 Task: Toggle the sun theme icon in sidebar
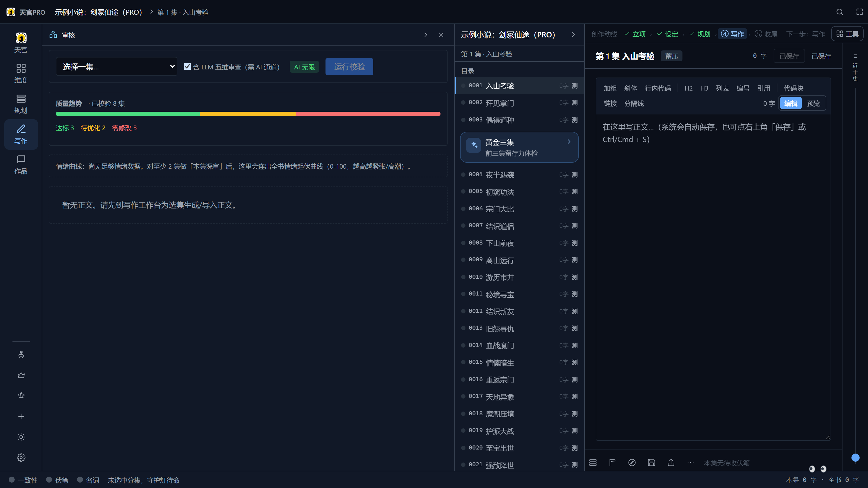[21, 437]
